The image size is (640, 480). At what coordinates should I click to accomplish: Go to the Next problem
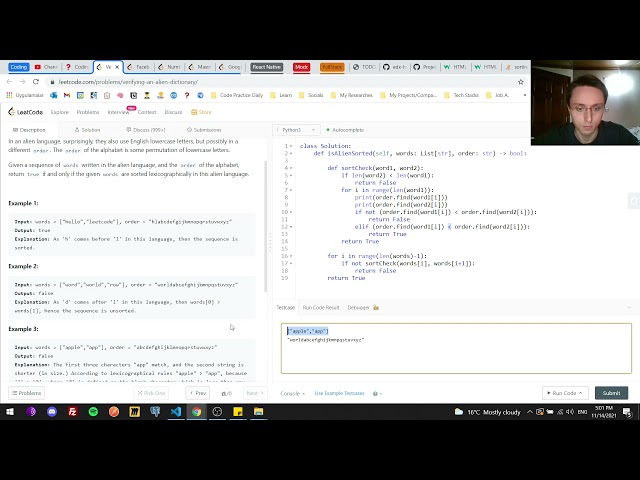tap(255, 393)
